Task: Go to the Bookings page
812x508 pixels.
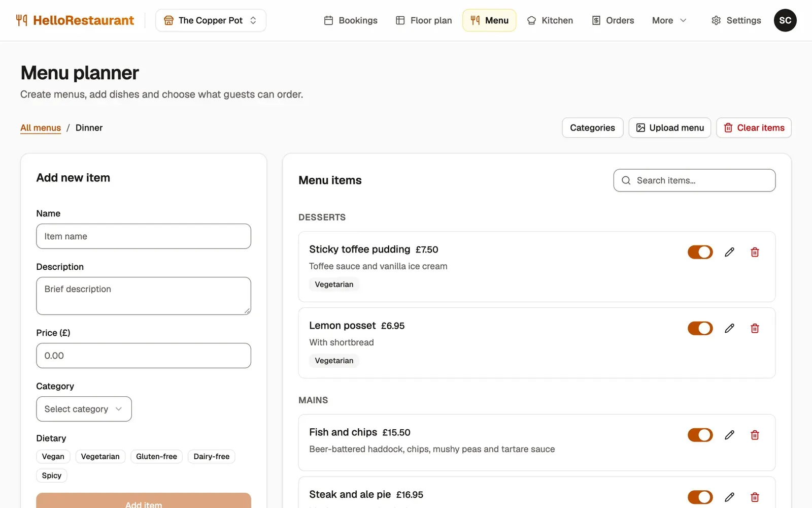Action: (351, 20)
